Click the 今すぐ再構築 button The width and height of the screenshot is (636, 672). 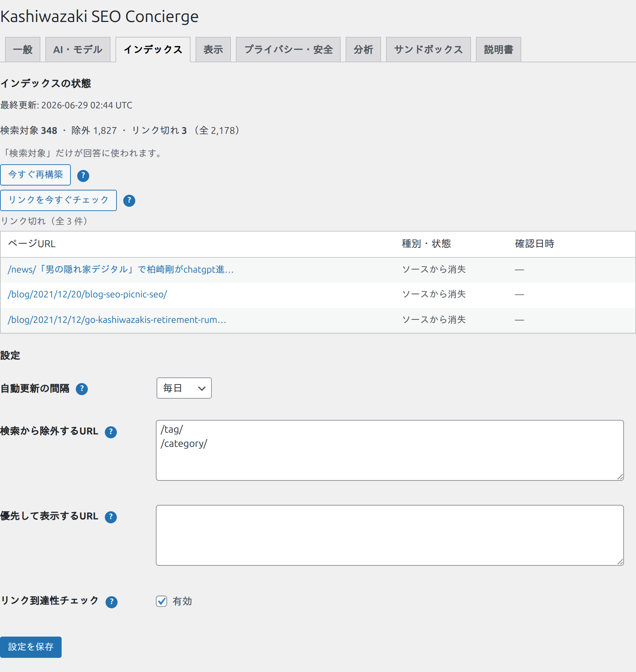[x=35, y=175]
